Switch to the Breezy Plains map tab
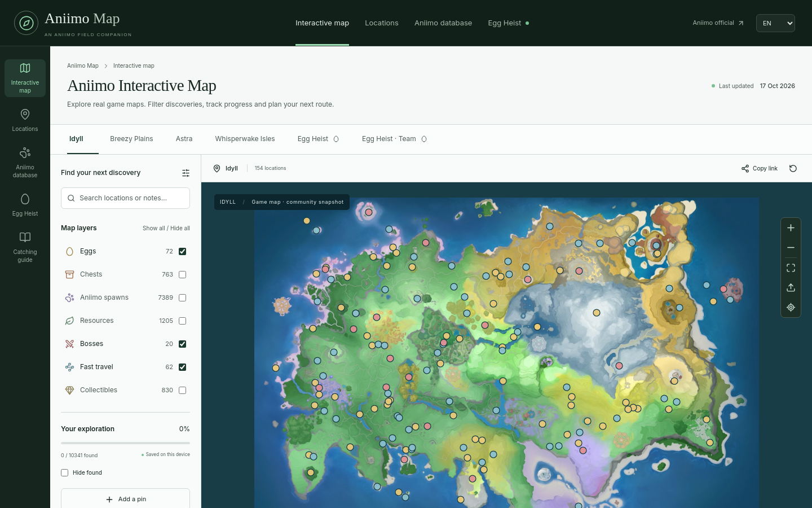 (x=131, y=139)
